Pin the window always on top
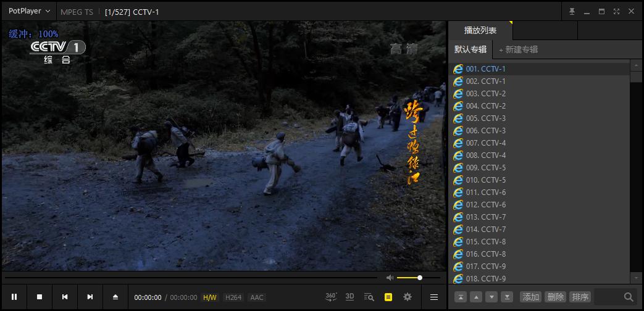The image size is (644, 311). coord(572,11)
